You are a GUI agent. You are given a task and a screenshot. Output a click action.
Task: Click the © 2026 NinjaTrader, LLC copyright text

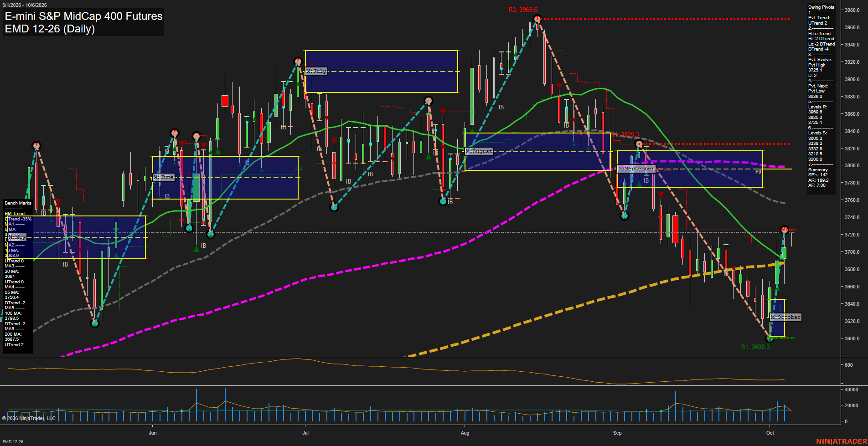(29, 418)
